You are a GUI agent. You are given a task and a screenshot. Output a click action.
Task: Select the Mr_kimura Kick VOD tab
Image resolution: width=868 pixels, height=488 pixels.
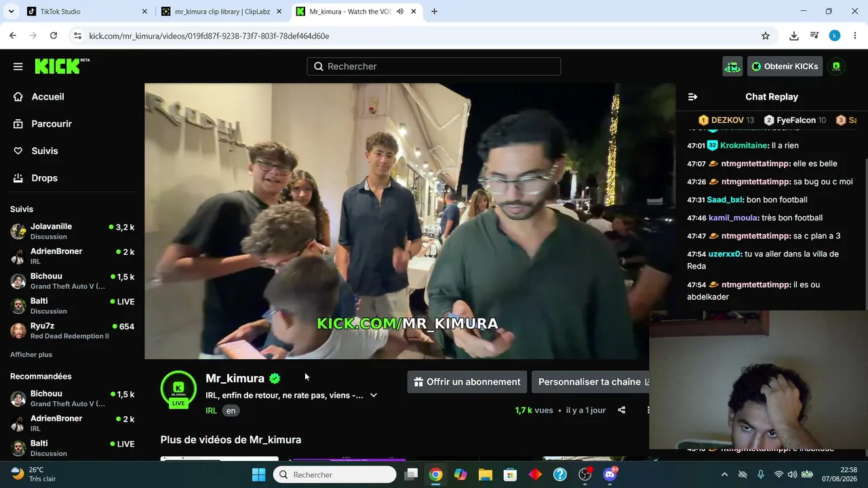pos(357,12)
